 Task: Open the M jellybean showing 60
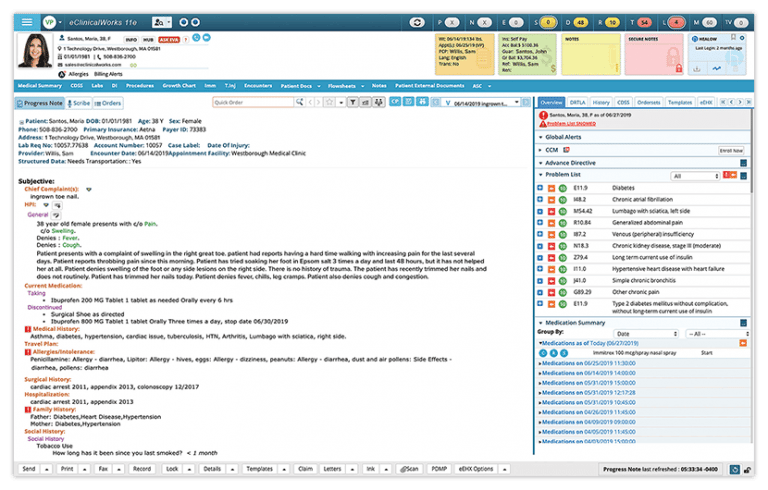pyautogui.click(x=709, y=23)
